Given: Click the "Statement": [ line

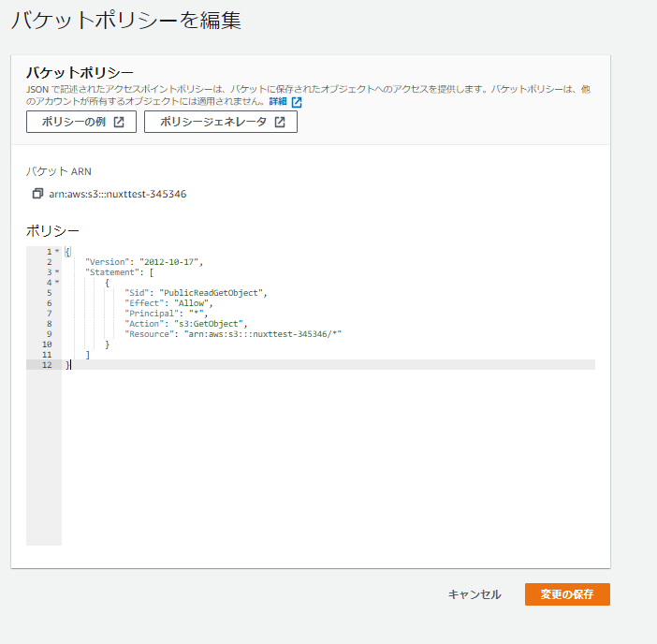Looking at the screenshot, I should click(x=120, y=272).
